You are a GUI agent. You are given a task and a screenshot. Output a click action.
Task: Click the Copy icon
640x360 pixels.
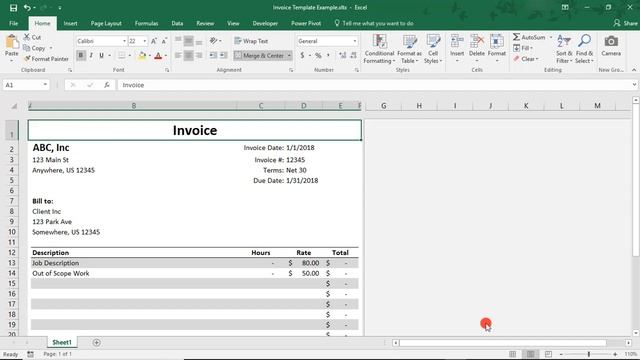point(27,48)
